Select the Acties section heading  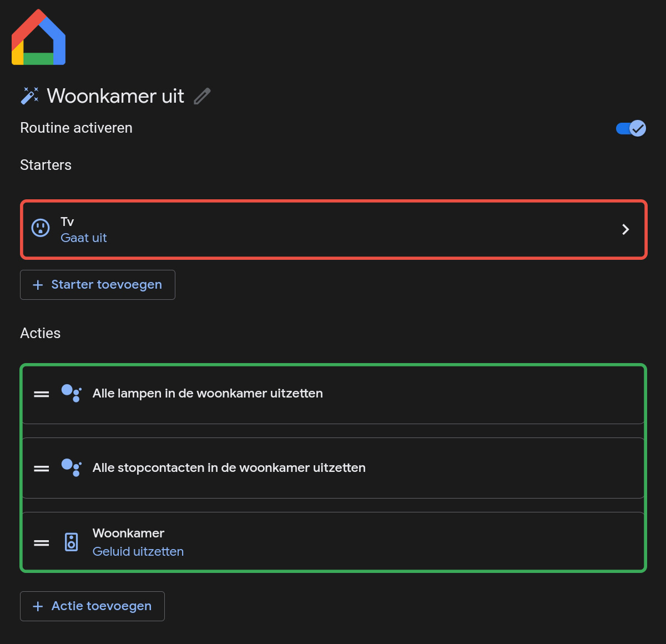(40, 333)
